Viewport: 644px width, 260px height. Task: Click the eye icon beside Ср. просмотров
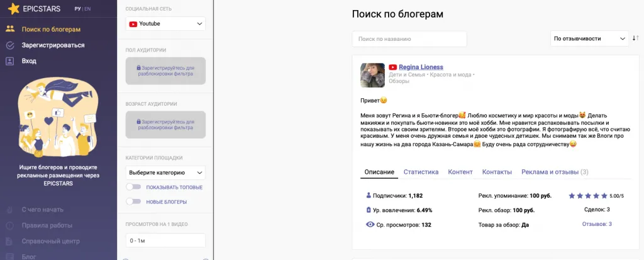coord(370,225)
